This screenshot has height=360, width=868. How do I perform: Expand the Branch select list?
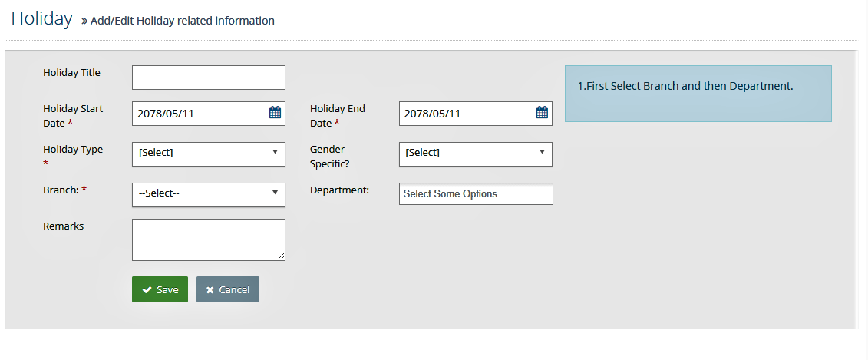[x=209, y=195]
